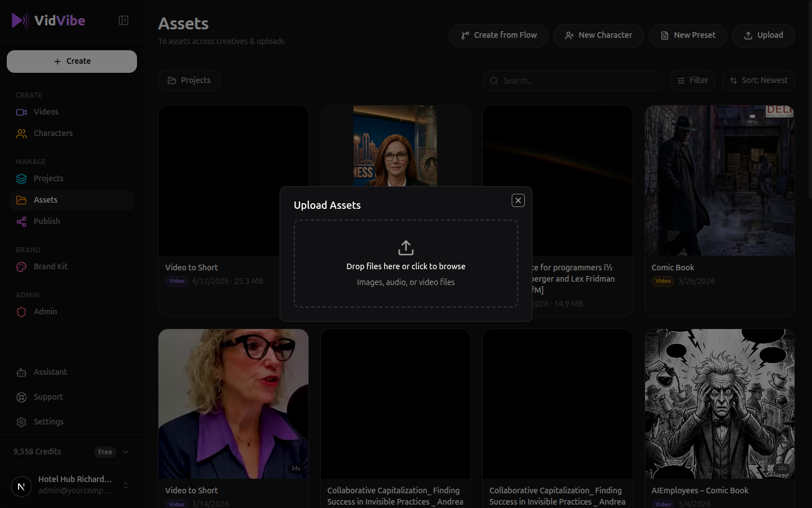The height and width of the screenshot is (508, 812).
Task: Click the Filter sliders icon
Action: pyautogui.click(x=681, y=81)
